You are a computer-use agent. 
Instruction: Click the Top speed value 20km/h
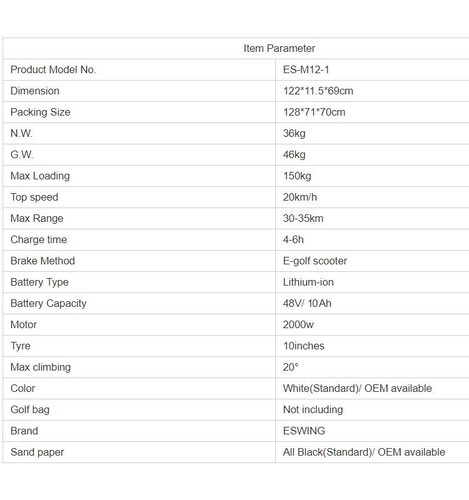(300, 197)
